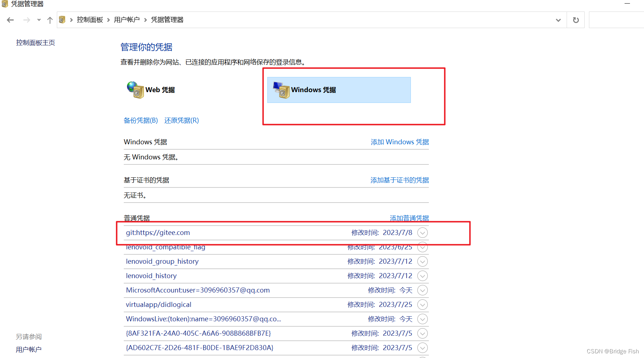Open 控制面板主页 in the sidebar
This screenshot has width=644, height=358.
[x=35, y=42]
